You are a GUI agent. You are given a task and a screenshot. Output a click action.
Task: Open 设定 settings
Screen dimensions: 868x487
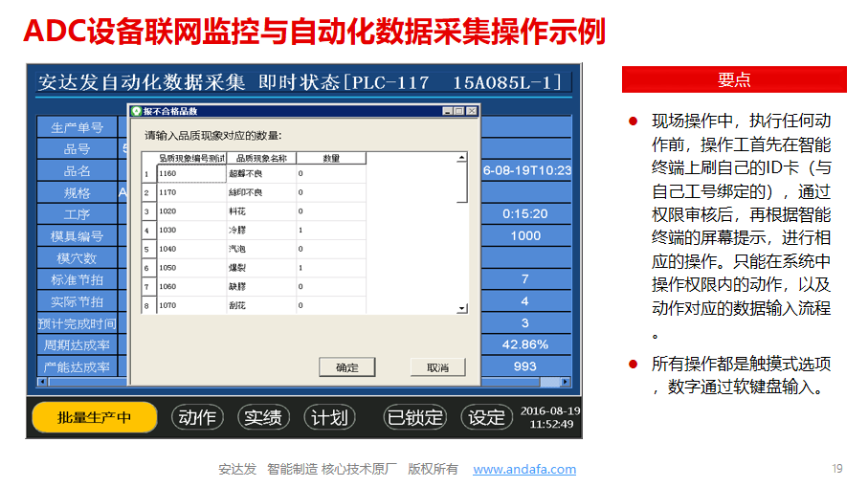pyautogui.click(x=486, y=417)
